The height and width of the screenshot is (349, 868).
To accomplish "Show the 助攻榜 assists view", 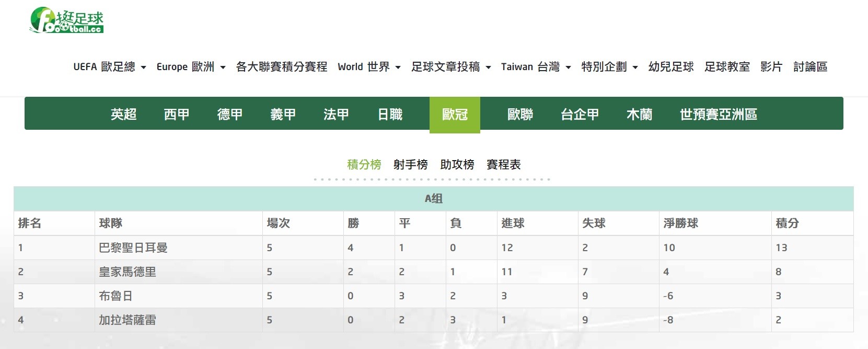I will click(x=457, y=164).
